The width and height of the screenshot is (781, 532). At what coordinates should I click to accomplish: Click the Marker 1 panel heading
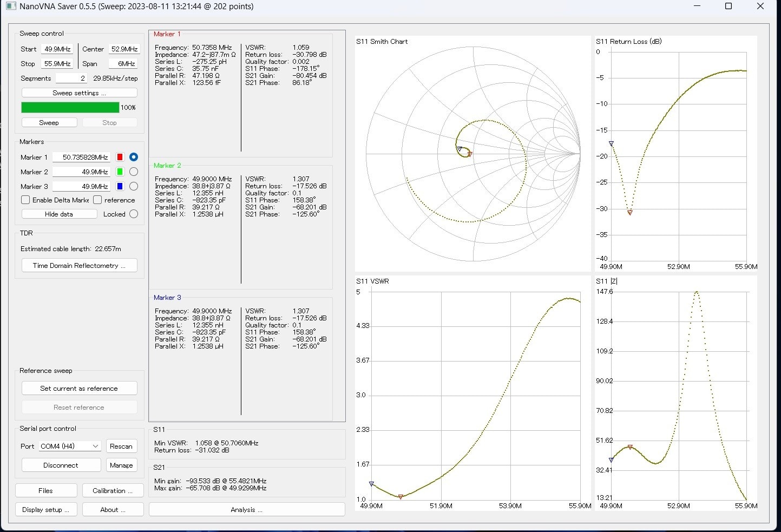pyautogui.click(x=167, y=34)
